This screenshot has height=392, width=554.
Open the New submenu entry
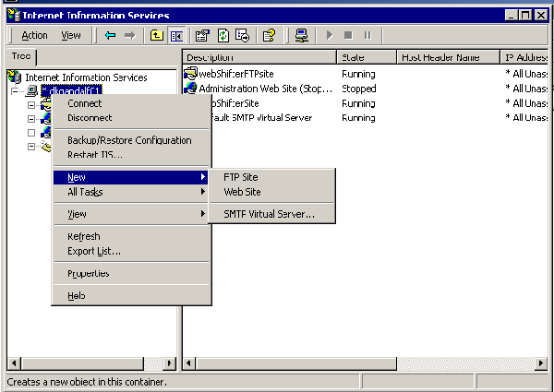click(131, 177)
